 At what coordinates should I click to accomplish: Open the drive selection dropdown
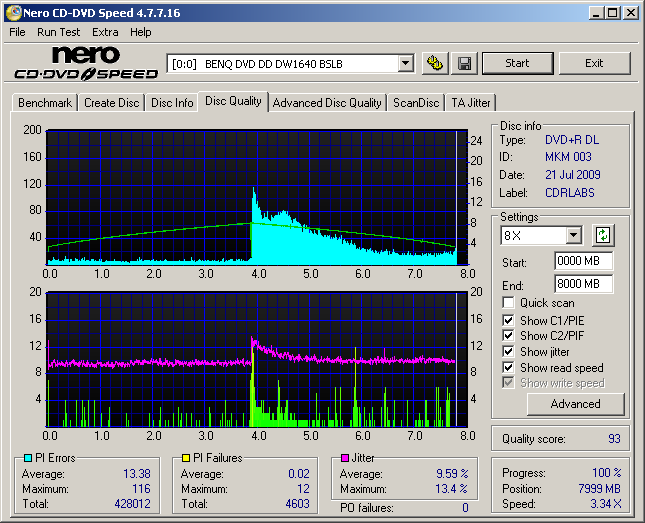tap(406, 63)
